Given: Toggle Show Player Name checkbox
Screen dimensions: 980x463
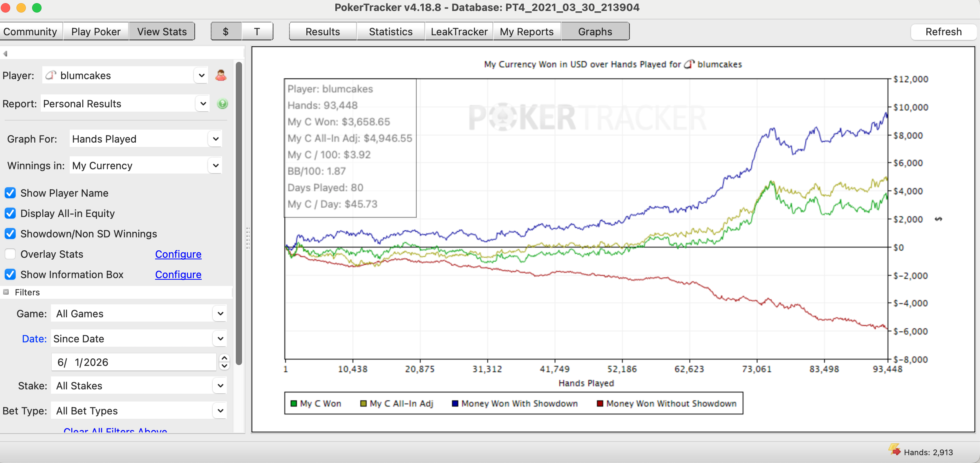Looking at the screenshot, I should pos(10,193).
